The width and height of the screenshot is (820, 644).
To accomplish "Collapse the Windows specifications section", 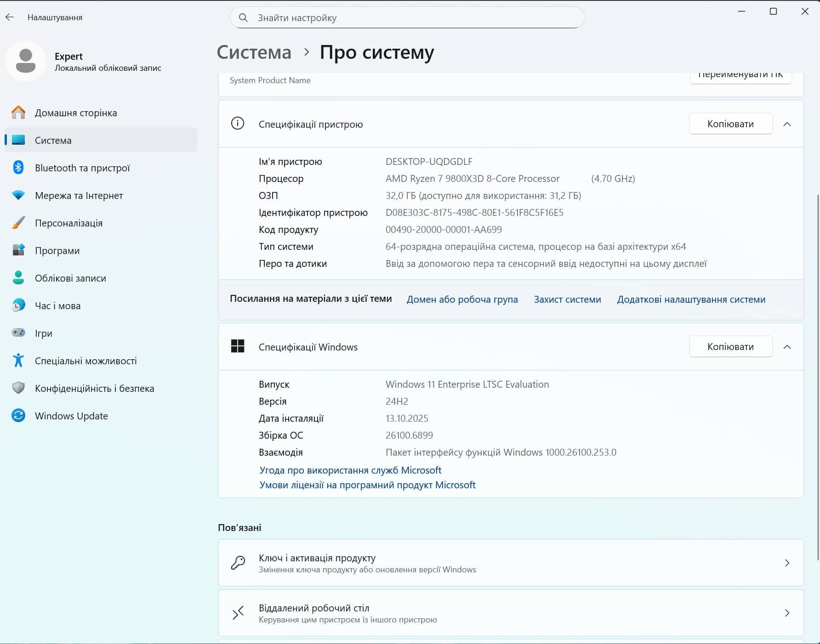I will [787, 347].
